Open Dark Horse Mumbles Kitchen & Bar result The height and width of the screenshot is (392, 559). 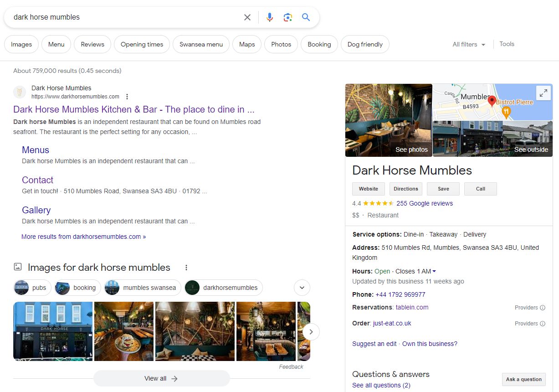pos(134,109)
